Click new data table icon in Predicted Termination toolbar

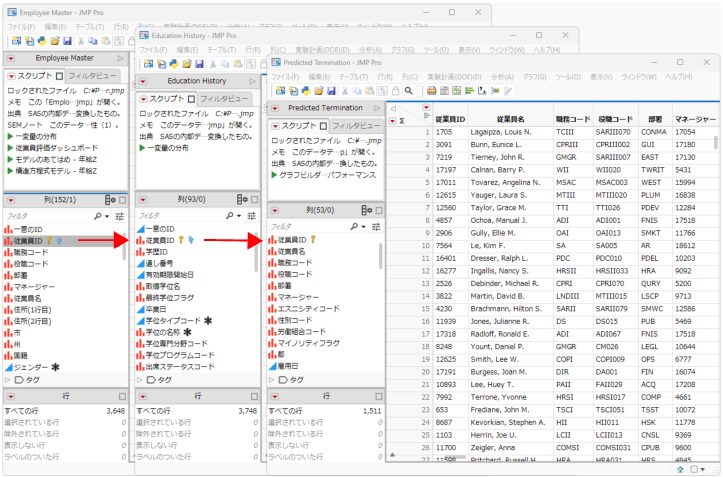(280, 91)
